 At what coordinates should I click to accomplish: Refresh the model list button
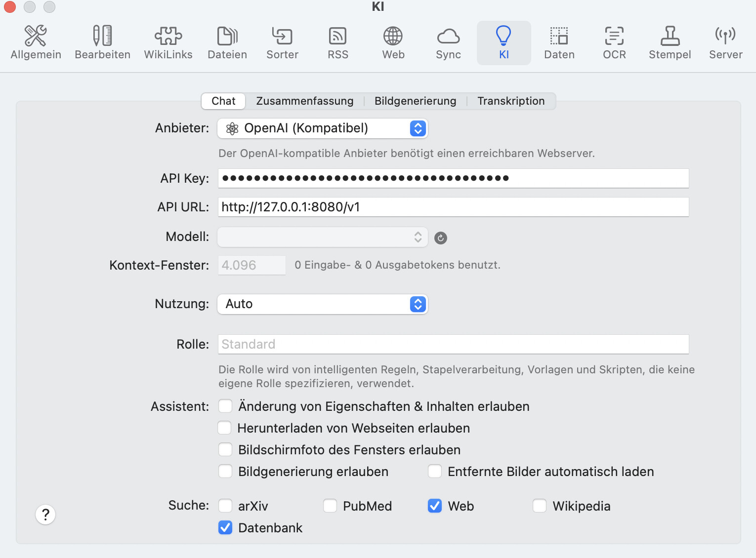[x=440, y=238]
